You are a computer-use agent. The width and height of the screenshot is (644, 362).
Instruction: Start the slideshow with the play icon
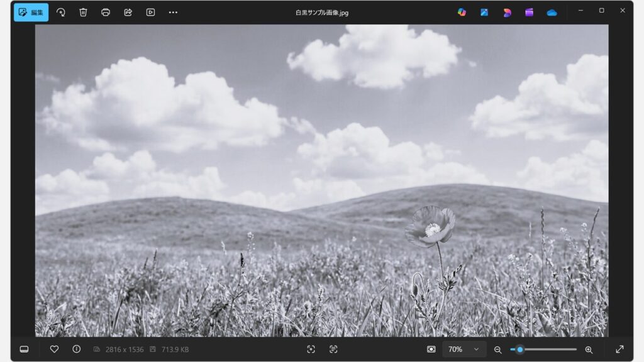tap(150, 12)
